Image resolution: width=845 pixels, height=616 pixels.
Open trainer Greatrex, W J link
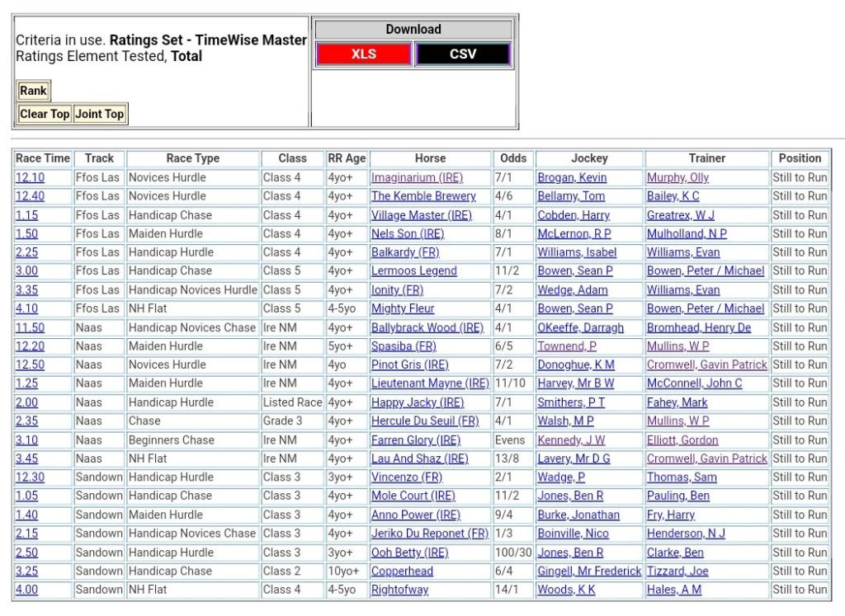(x=680, y=215)
